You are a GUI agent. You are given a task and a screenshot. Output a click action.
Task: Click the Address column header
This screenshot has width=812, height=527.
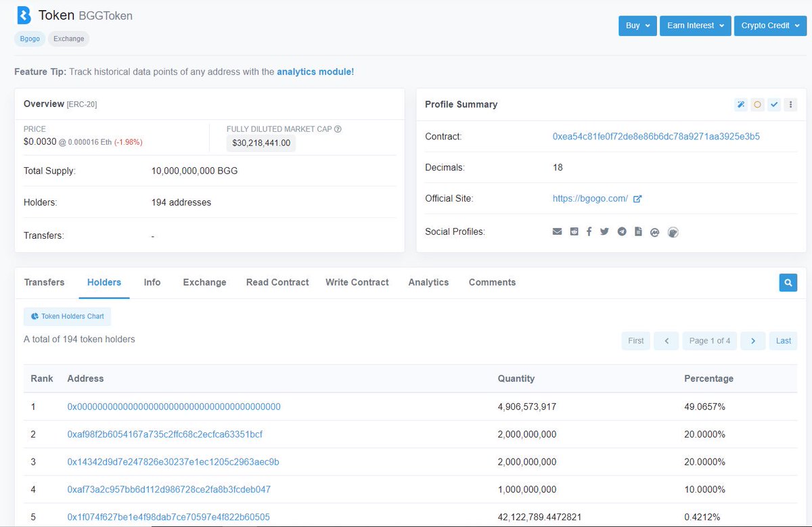click(x=85, y=378)
